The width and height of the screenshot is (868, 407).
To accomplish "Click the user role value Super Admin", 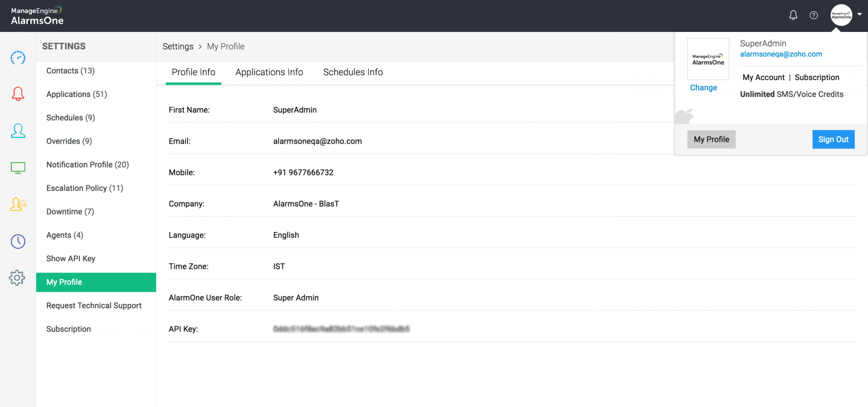I will 296,298.
